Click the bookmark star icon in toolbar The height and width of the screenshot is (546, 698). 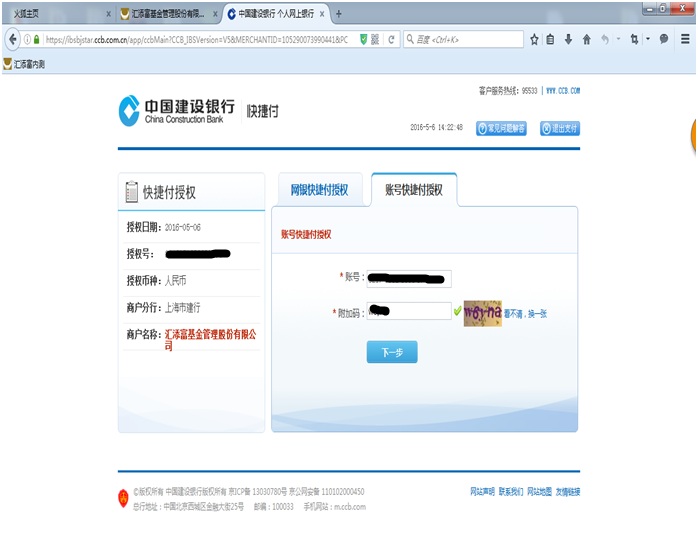click(x=534, y=40)
